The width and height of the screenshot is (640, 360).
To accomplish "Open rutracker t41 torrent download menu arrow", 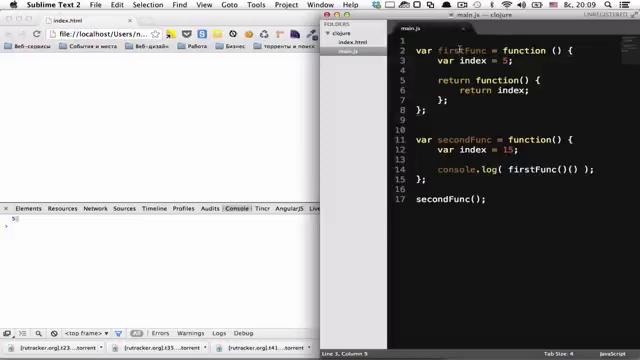I will [309, 348].
